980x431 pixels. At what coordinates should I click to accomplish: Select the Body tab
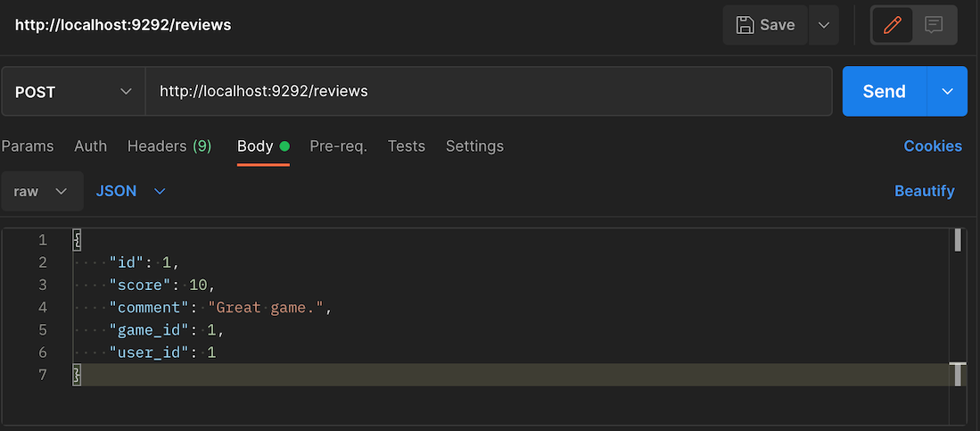(263, 146)
